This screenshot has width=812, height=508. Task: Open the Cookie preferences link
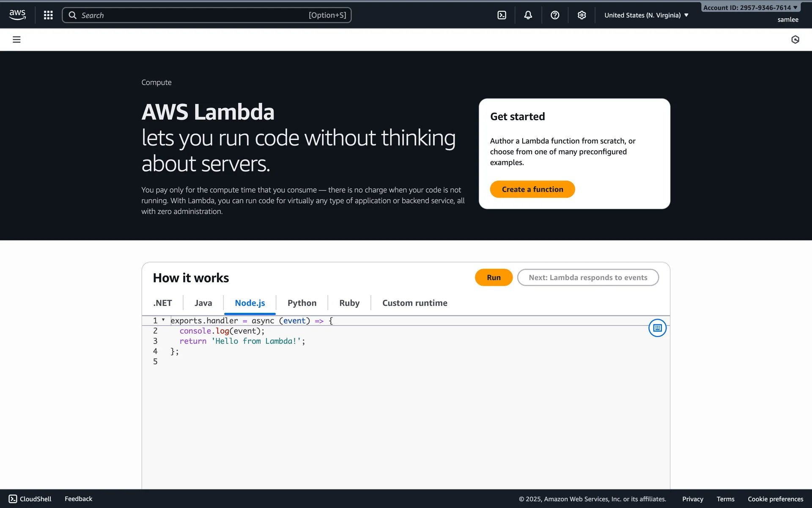pos(775,499)
